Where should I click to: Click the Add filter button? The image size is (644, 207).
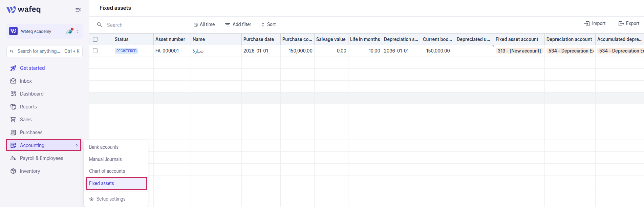point(238,24)
